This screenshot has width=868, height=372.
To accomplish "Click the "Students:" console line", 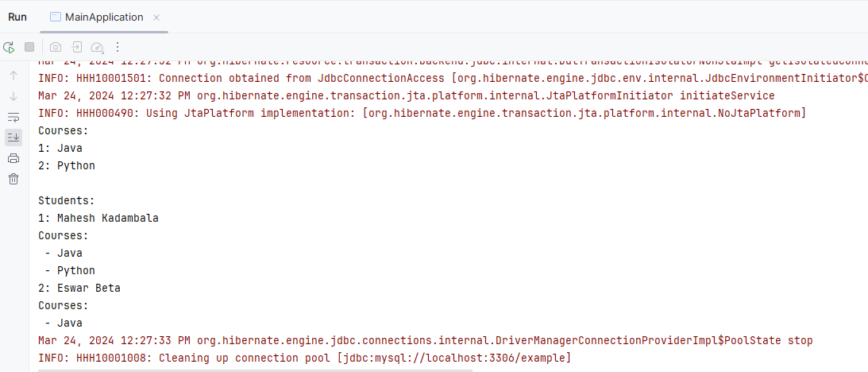I will (66, 200).
